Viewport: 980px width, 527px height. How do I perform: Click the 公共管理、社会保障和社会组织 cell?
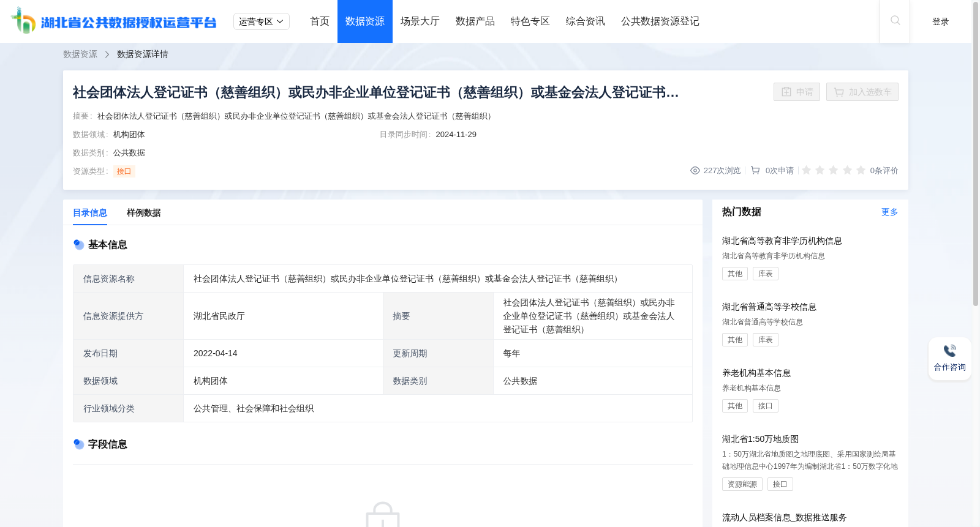click(438, 408)
